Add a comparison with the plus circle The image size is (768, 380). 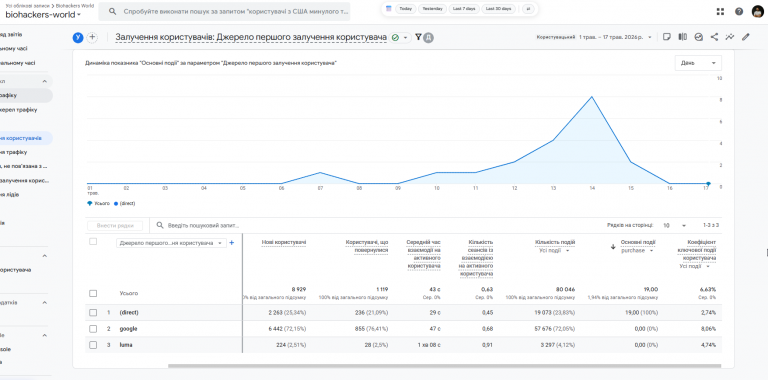92,37
